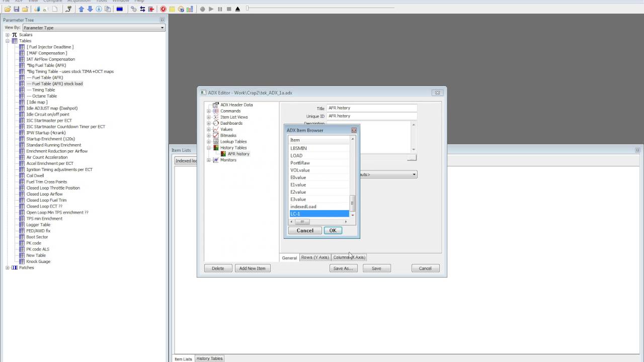Image resolution: width=644 pixels, height=362 pixels.
Task: Click the Commands node icon in ADX tree
Action: point(216,111)
